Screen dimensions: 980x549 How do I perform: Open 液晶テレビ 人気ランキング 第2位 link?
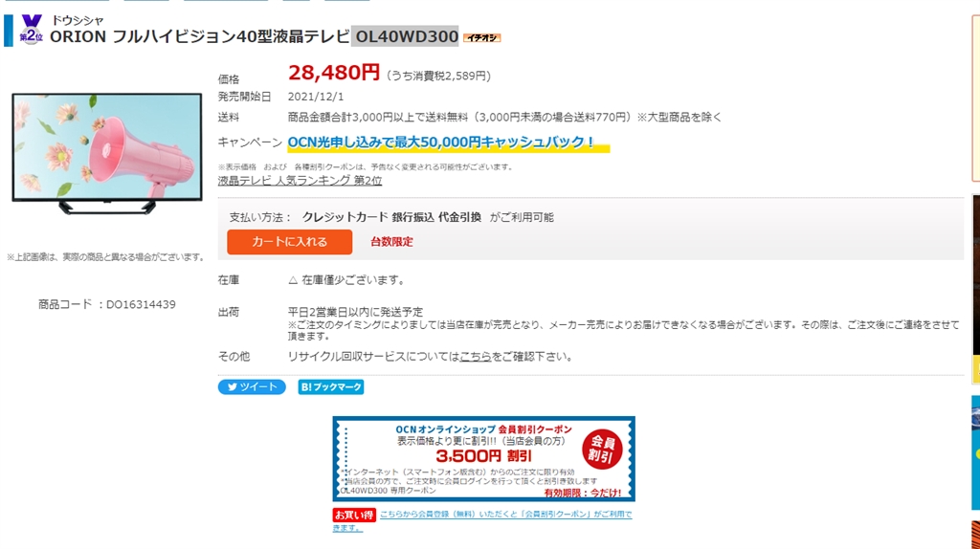(x=300, y=181)
